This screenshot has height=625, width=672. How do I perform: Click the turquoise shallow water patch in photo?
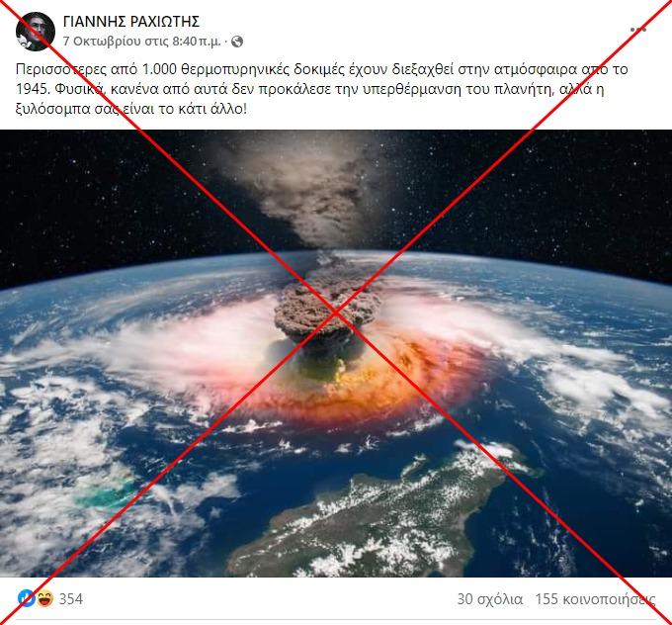tap(105, 493)
